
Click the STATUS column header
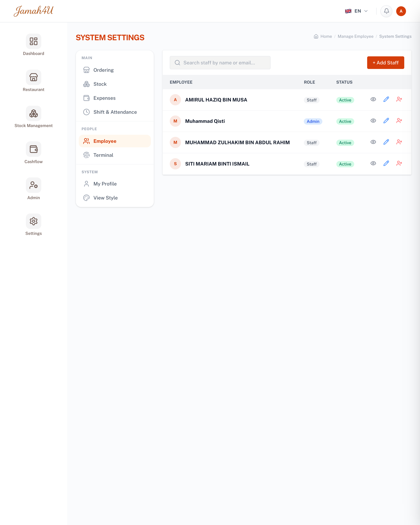tap(344, 82)
